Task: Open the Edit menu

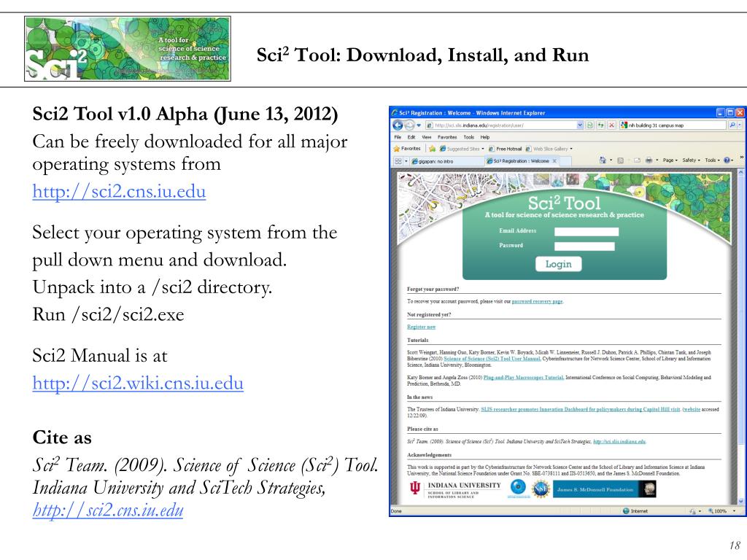Action: [411, 137]
